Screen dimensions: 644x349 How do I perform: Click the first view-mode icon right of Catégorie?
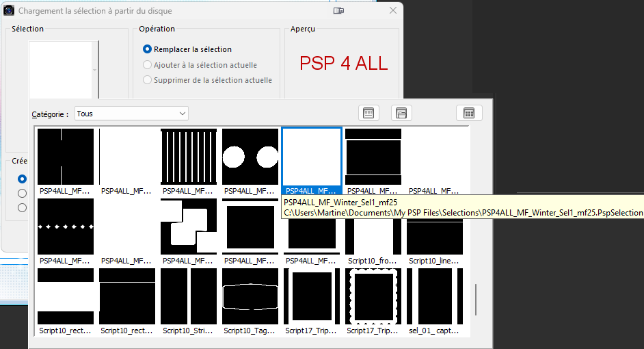click(x=368, y=113)
